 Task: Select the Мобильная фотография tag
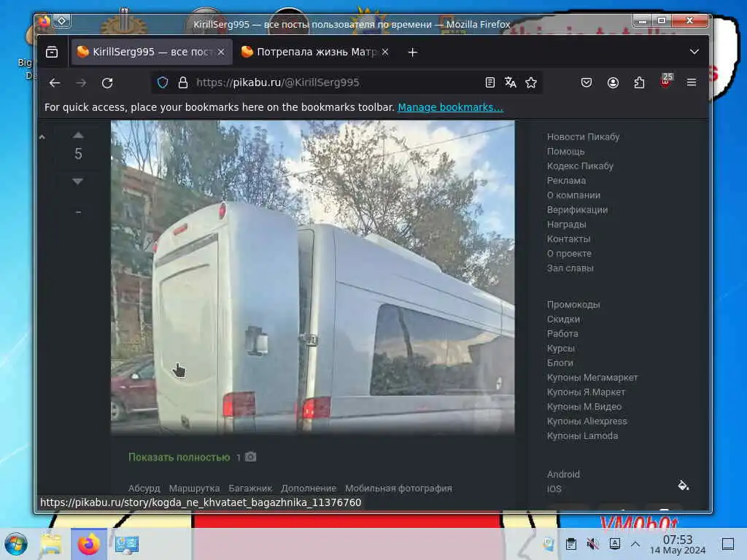tap(398, 488)
